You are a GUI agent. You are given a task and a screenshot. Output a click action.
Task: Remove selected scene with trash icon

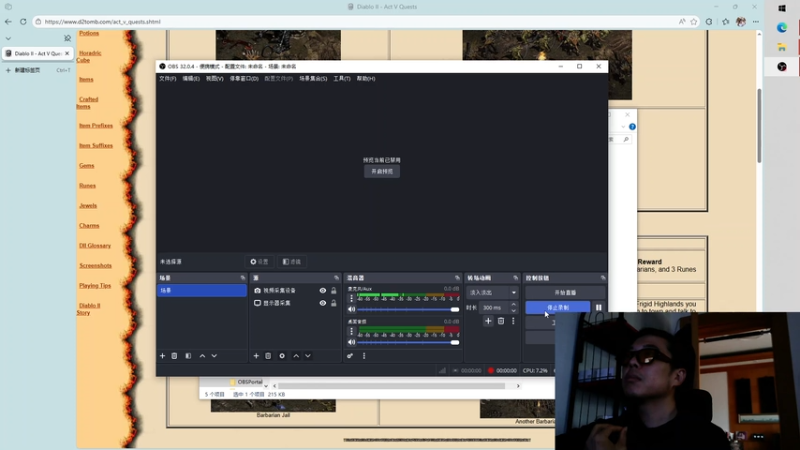point(174,356)
